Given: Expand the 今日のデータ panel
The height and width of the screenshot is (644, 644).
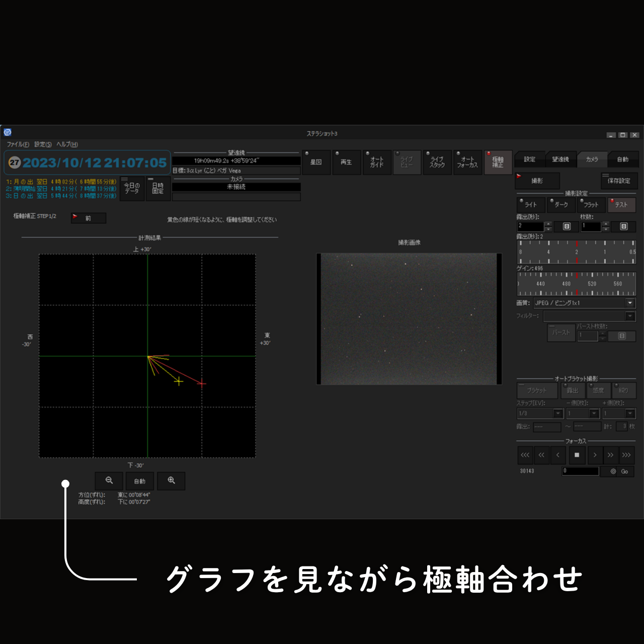Looking at the screenshot, I should click(132, 189).
